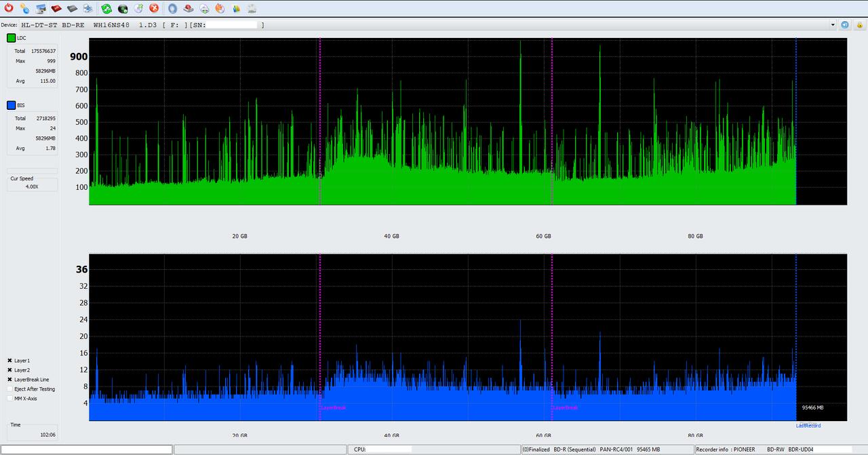This screenshot has width=868, height=455.
Task: Toggle the Layer2 checkbox
Action: [9, 370]
